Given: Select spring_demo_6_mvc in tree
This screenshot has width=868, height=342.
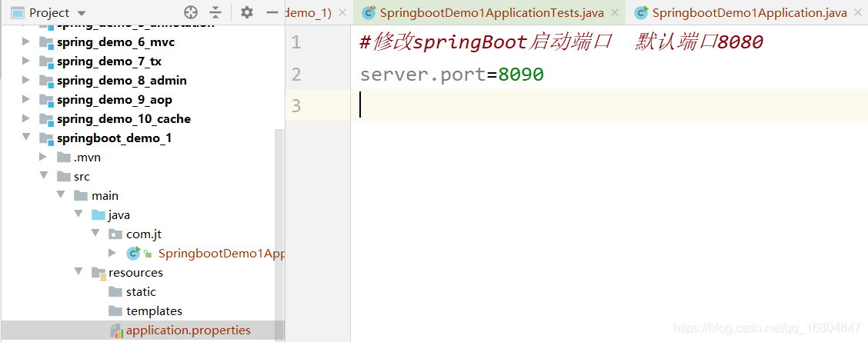Looking at the screenshot, I should pyautogui.click(x=115, y=42).
